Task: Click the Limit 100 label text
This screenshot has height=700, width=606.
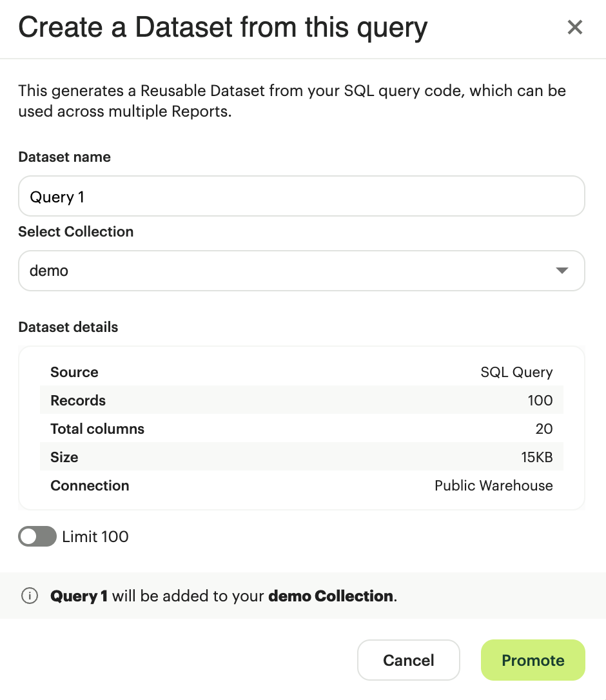Action: 95,536
